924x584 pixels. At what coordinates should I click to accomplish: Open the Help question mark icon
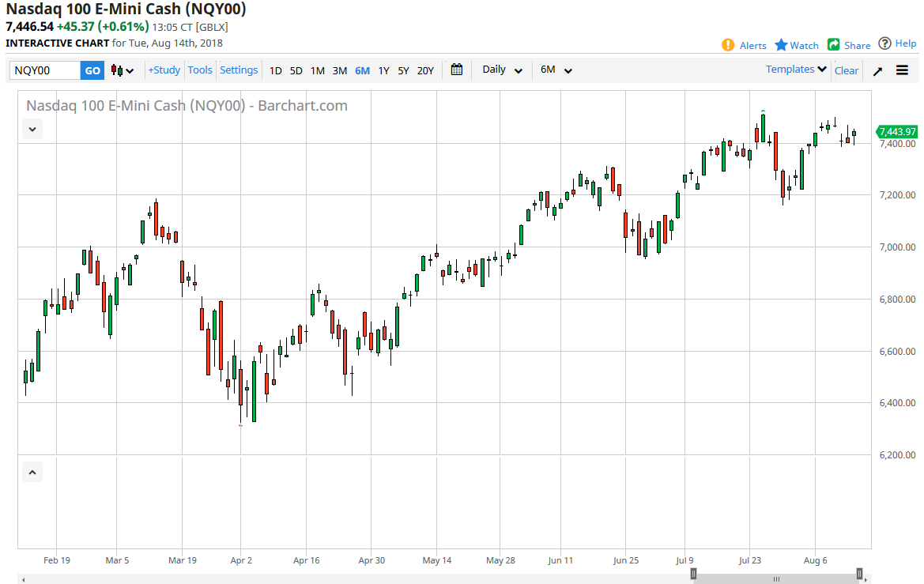[885, 43]
